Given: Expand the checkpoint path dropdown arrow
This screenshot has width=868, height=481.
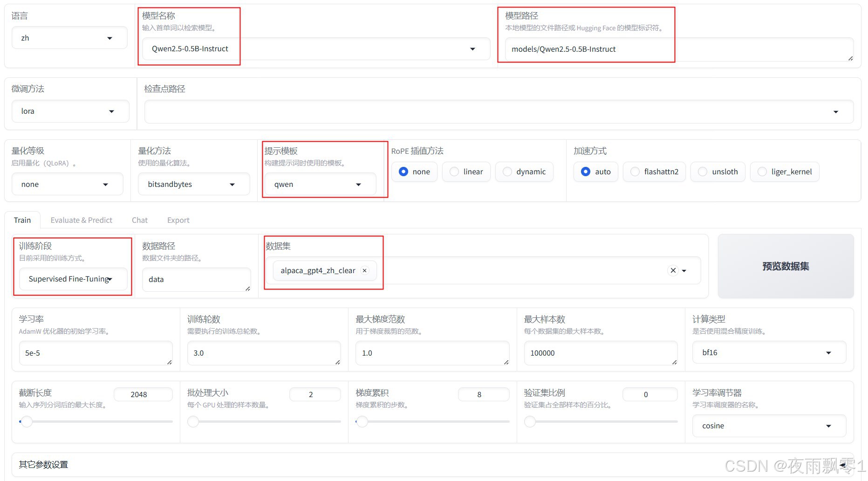Looking at the screenshot, I should click(x=835, y=112).
